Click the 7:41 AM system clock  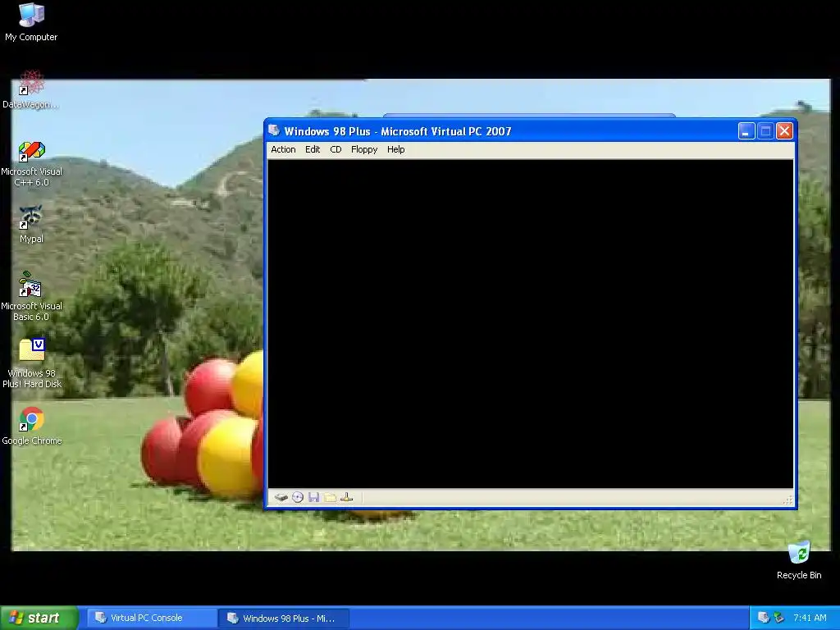(810, 618)
